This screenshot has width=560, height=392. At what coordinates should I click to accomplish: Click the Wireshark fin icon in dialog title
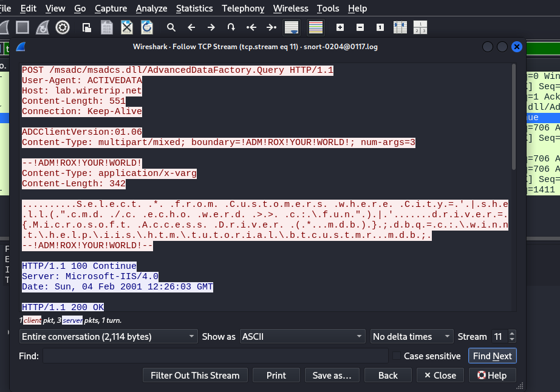pyautogui.click(x=21, y=47)
